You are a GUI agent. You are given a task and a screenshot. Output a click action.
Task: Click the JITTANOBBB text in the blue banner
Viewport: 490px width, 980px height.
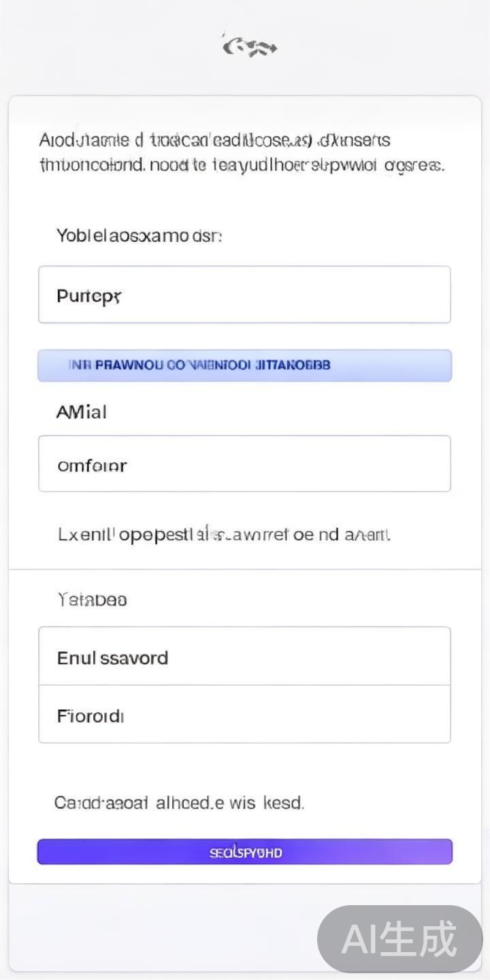[x=293, y=365]
